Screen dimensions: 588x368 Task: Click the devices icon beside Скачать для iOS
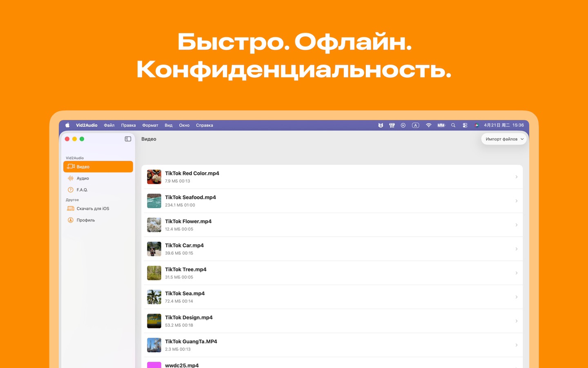[71, 209]
